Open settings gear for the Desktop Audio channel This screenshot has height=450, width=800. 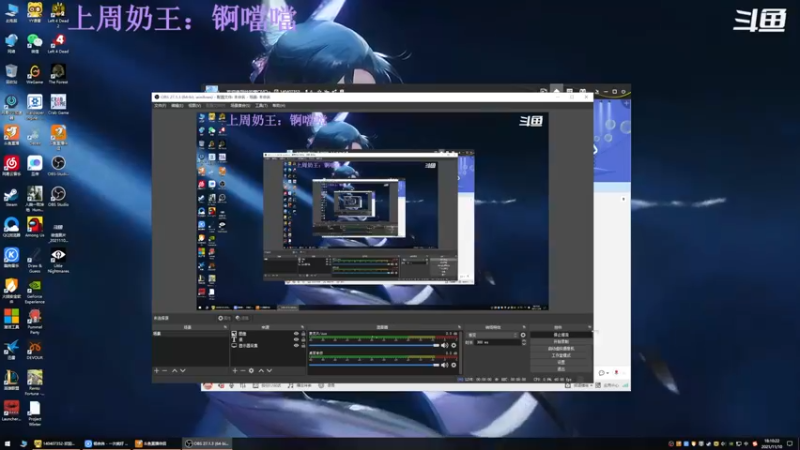454,365
